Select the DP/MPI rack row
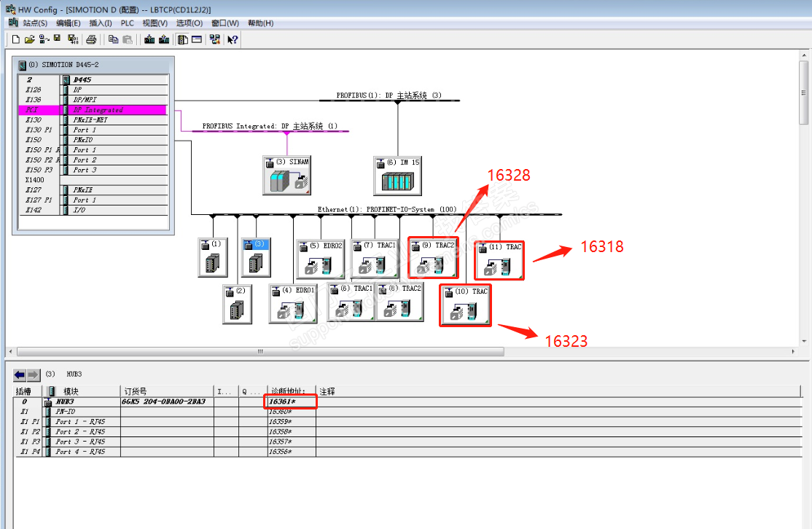Screen dimensions: 812x529 [x=93, y=99]
